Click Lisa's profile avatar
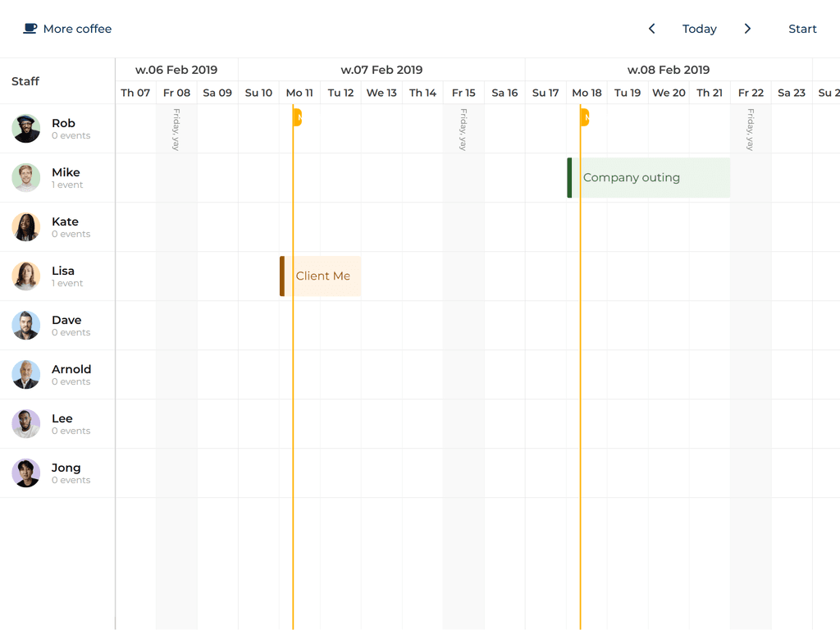Image resolution: width=840 pixels, height=630 pixels. [x=25, y=276]
